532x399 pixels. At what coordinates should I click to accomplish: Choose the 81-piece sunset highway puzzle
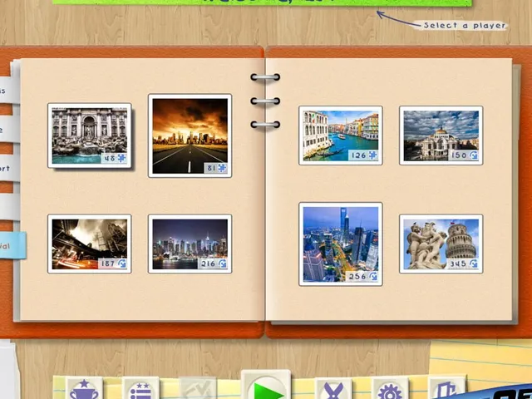(x=190, y=135)
